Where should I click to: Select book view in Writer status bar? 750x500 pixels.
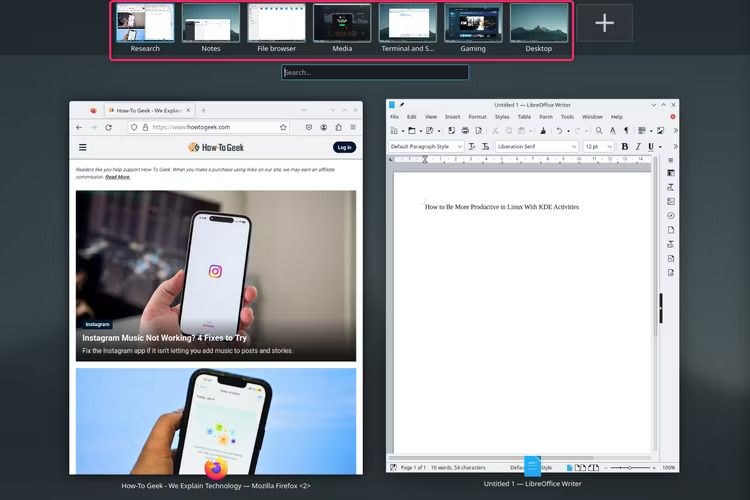point(594,467)
